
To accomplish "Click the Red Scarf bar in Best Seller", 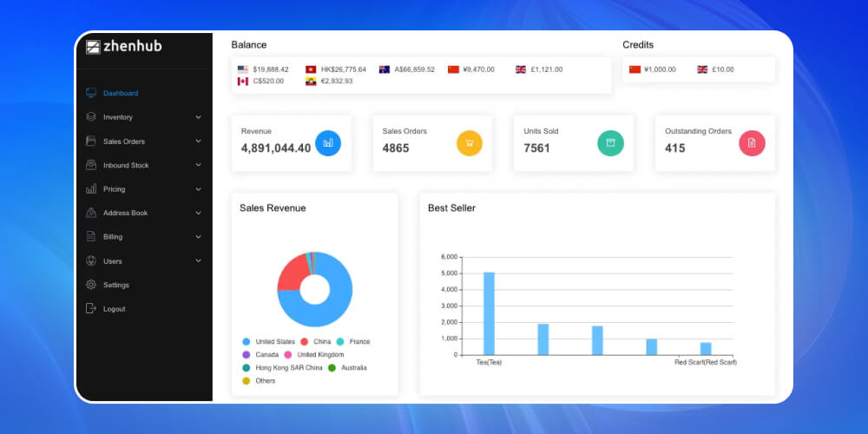I will pyautogui.click(x=706, y=349).
